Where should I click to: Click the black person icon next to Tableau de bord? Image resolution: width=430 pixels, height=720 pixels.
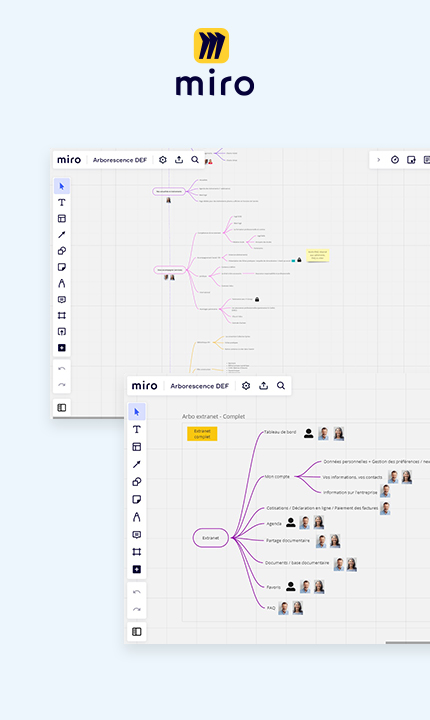pyautogui.click(x=309, y=433)
